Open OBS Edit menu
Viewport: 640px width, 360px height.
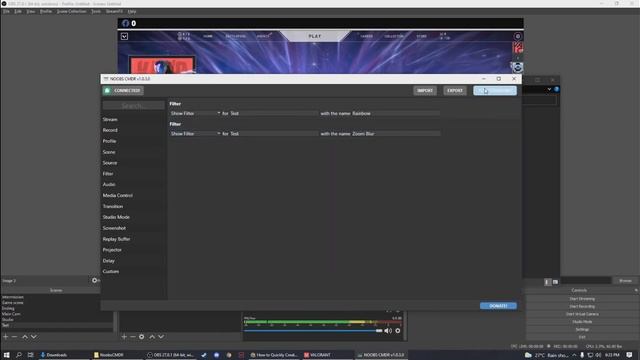18,11
